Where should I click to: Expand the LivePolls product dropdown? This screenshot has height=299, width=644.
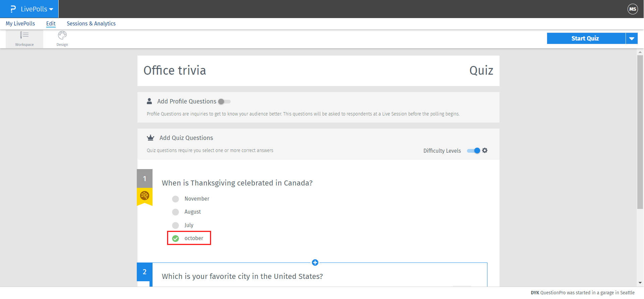point(51,9)
